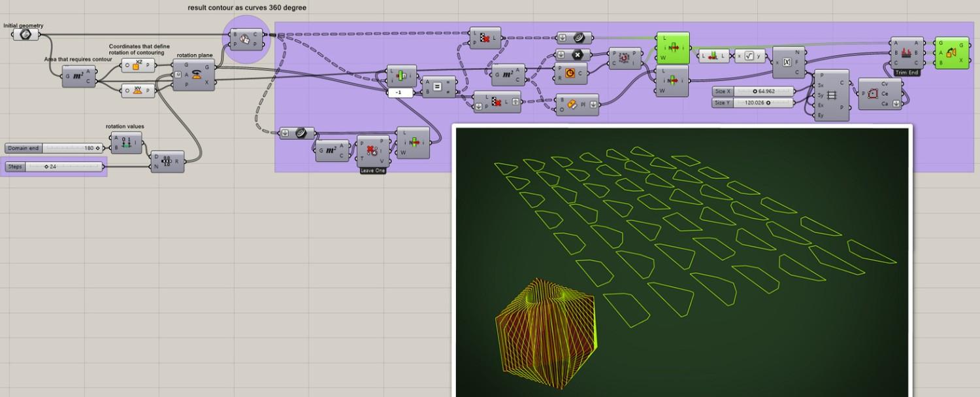Click the Area component labeled requires contour
980x397 pixels.
point(78,77)
